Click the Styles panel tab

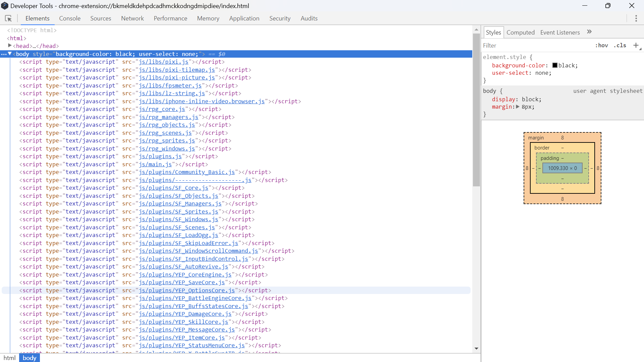click(493, 32)
